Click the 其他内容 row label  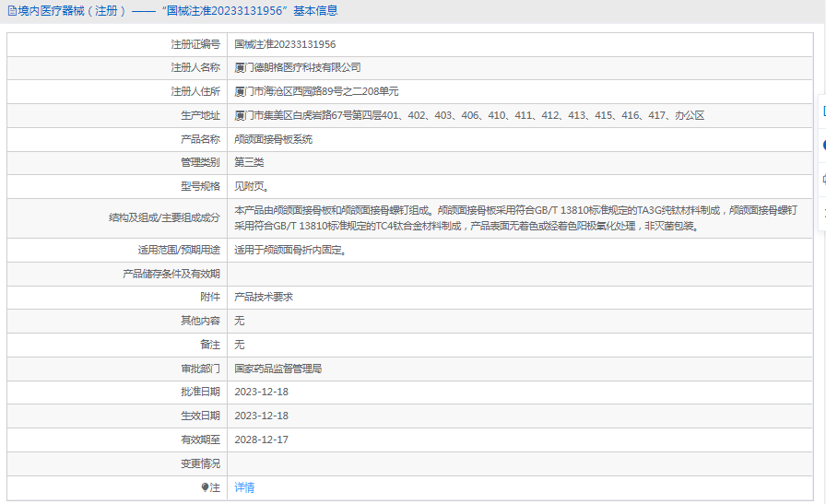tap(200, 321)
